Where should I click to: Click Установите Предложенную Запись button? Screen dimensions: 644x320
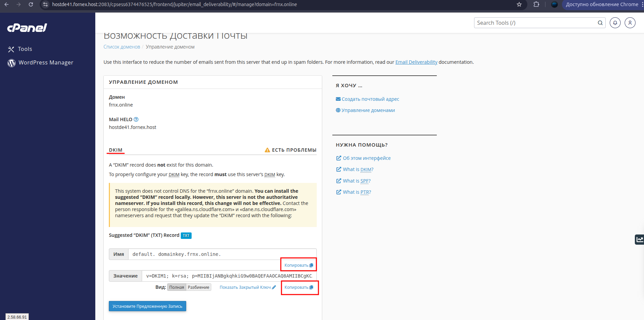click(147, 306)
